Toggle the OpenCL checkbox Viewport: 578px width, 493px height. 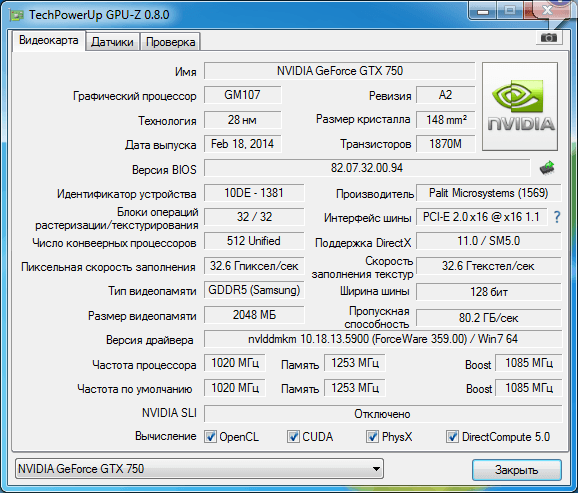pos(210,437)
